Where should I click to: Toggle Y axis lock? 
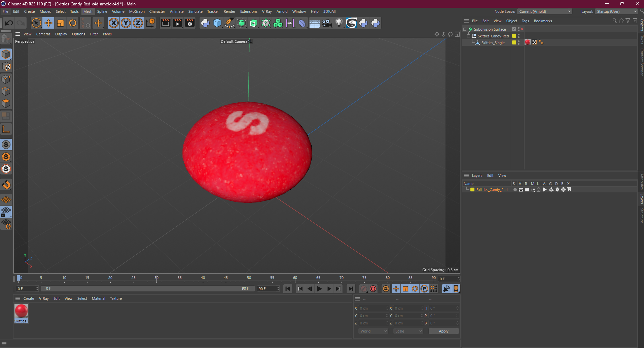126,23
